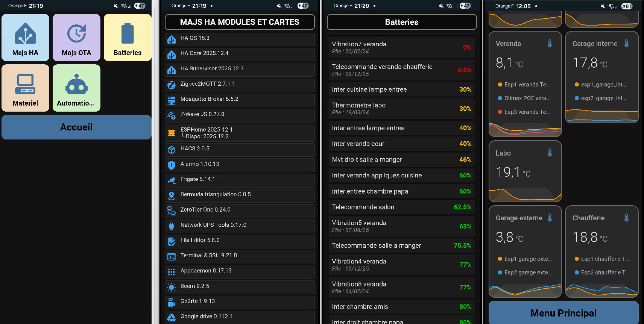Click the Zigbee2MQTT icon
Viewport: 644px width, 324px height.
[172, 84]
